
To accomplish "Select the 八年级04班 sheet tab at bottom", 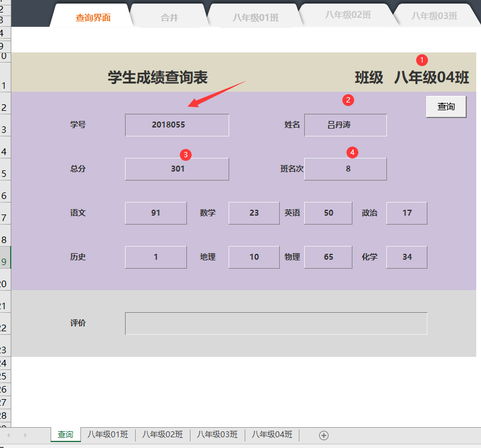I will coord(272,434).
